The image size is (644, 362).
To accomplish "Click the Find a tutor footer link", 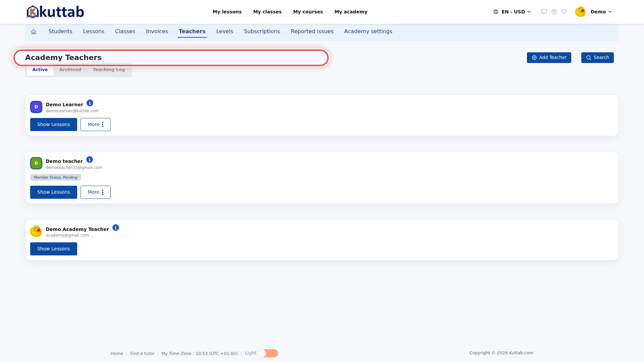I will (x=142, y=354).
